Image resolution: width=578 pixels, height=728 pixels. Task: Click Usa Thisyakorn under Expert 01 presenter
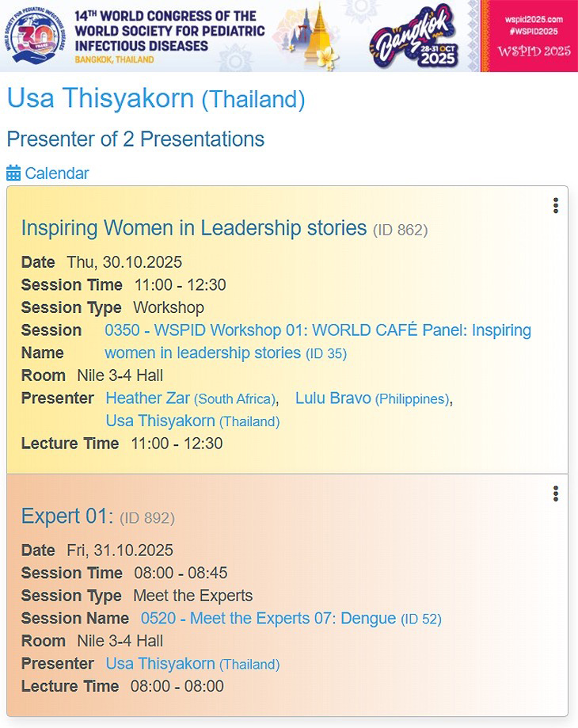tap(161, 664)
